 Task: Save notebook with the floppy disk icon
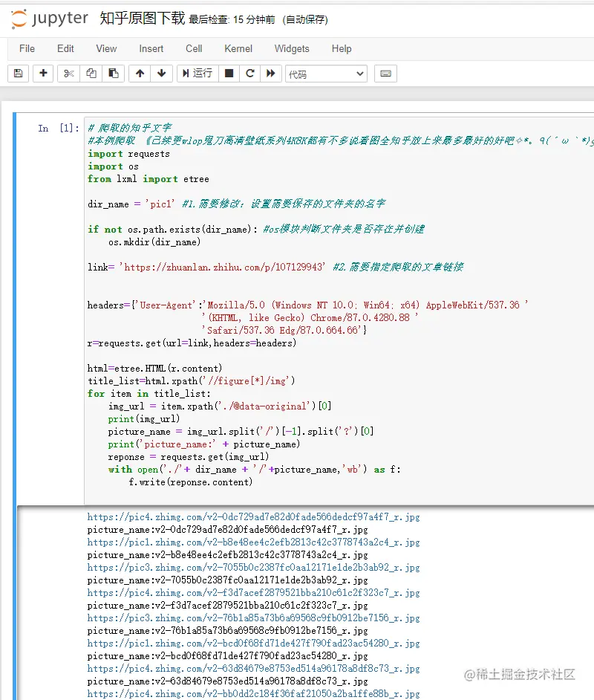pos(19,74)
